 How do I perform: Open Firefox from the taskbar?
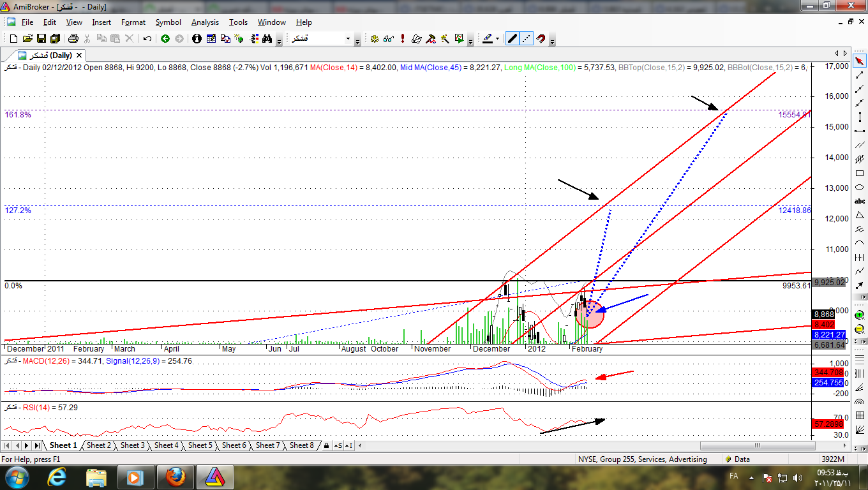pyautogui.click(x=174, y=477)
